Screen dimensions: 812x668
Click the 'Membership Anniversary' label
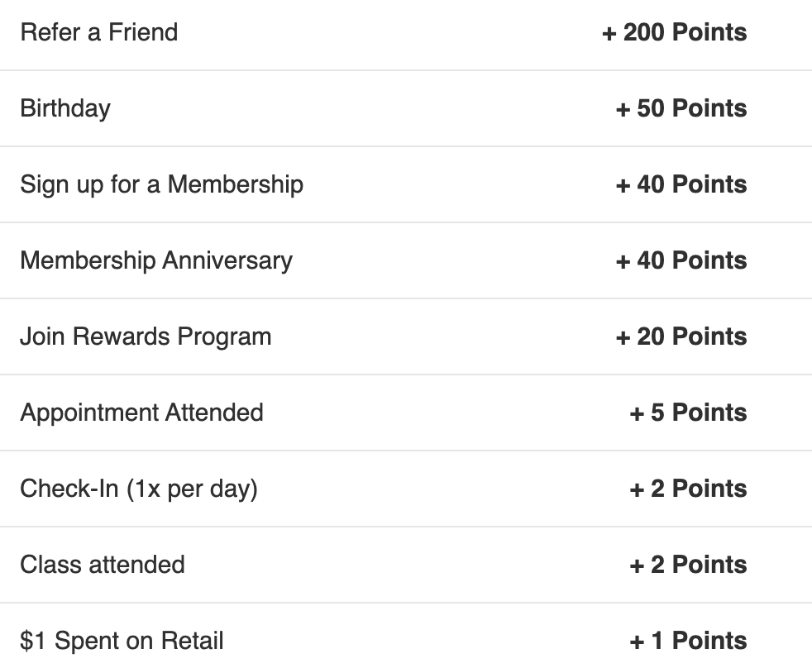[155, 260]
